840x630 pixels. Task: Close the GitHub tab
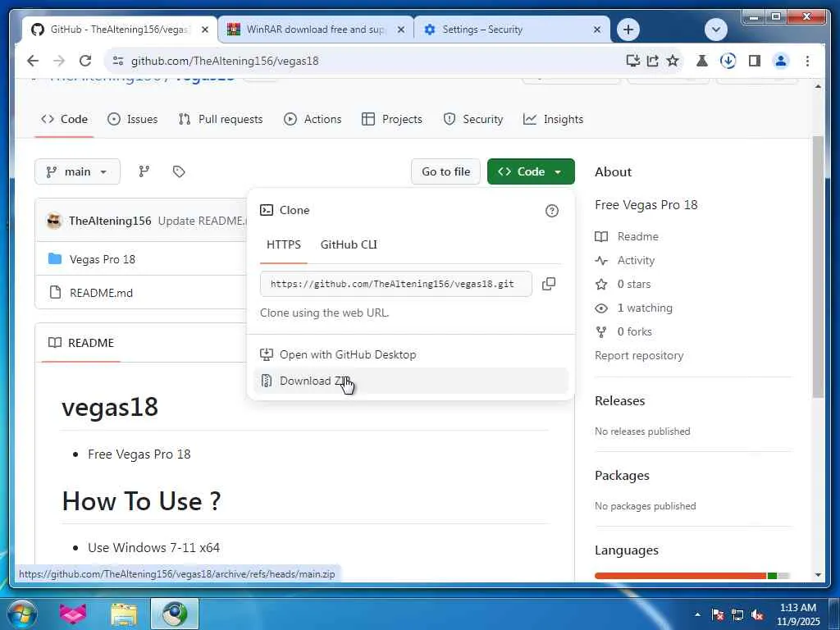[204, 30]
